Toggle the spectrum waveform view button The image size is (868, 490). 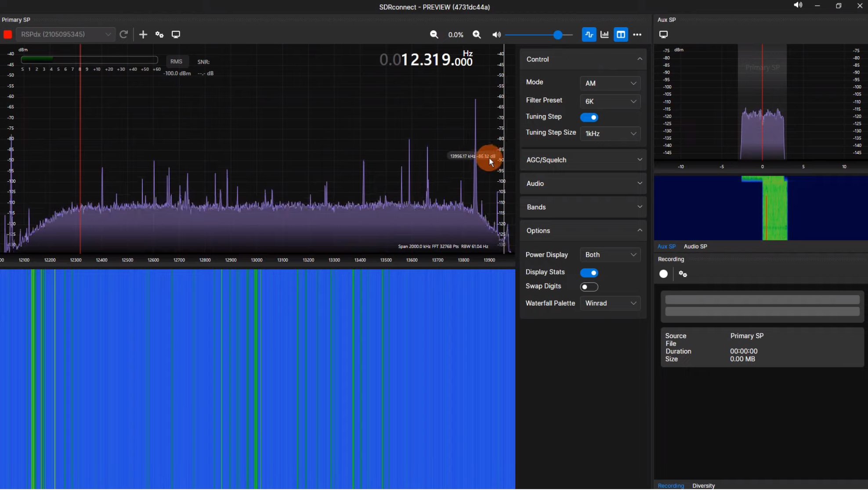pos(589,34)
